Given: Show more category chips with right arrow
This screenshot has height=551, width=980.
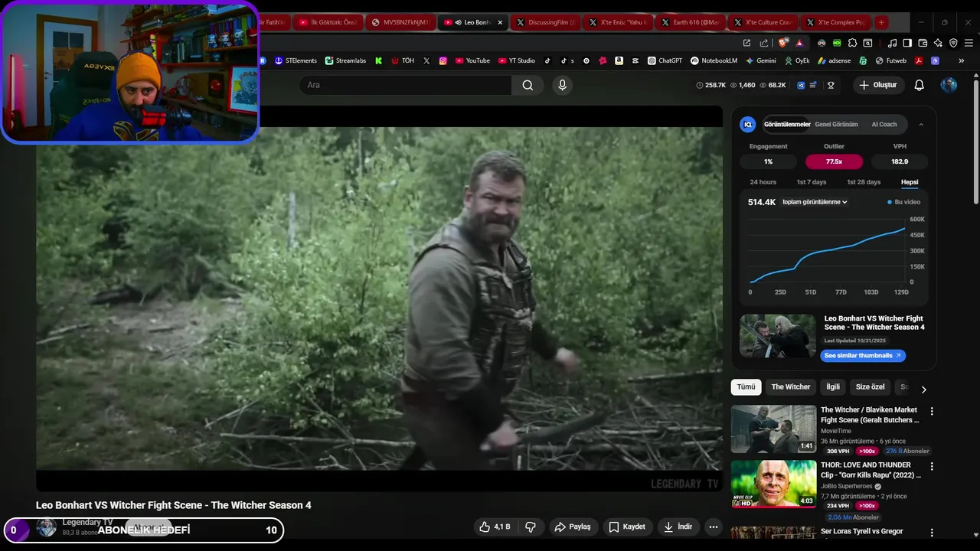Looking at the screenshot, I should pos(923,389).
